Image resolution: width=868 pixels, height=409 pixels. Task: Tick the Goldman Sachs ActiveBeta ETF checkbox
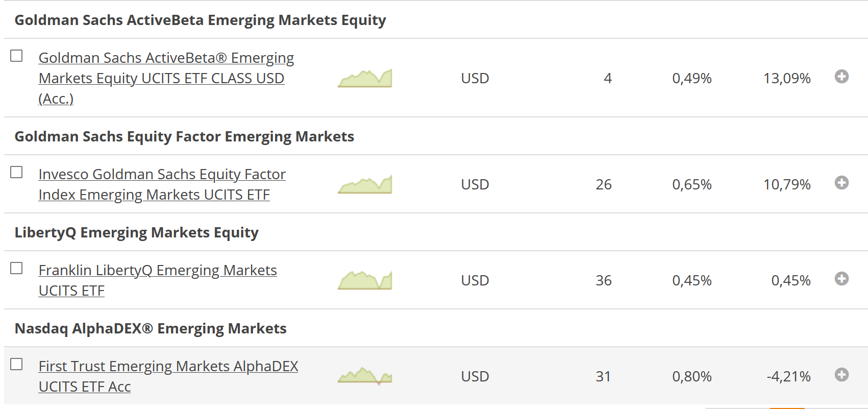point(17,56)
